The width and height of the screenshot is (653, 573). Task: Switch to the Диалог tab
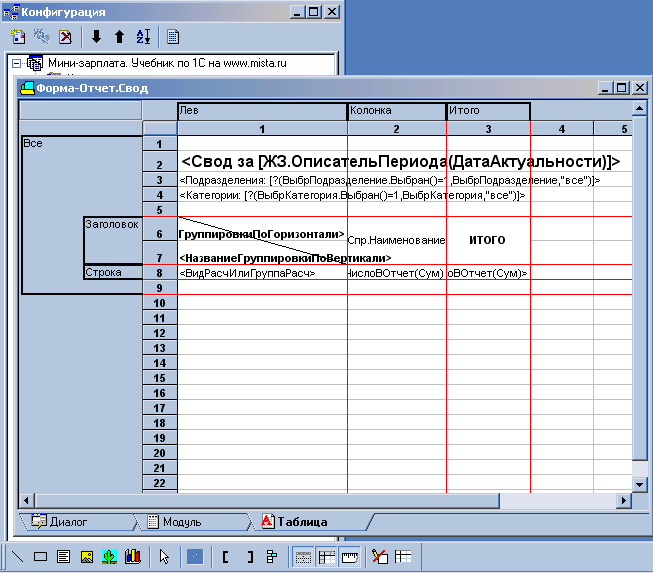68,522
